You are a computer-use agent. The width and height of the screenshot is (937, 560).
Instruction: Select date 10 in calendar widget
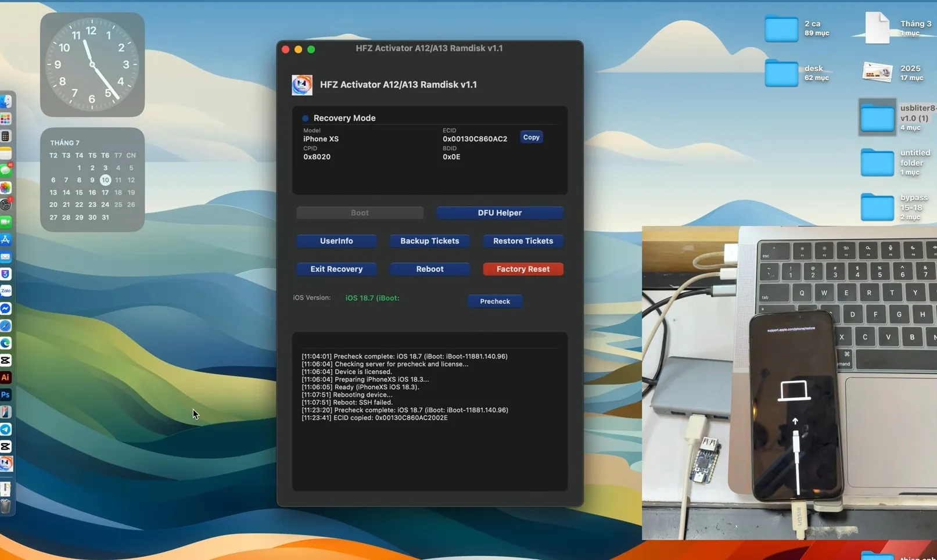point(105,180)
